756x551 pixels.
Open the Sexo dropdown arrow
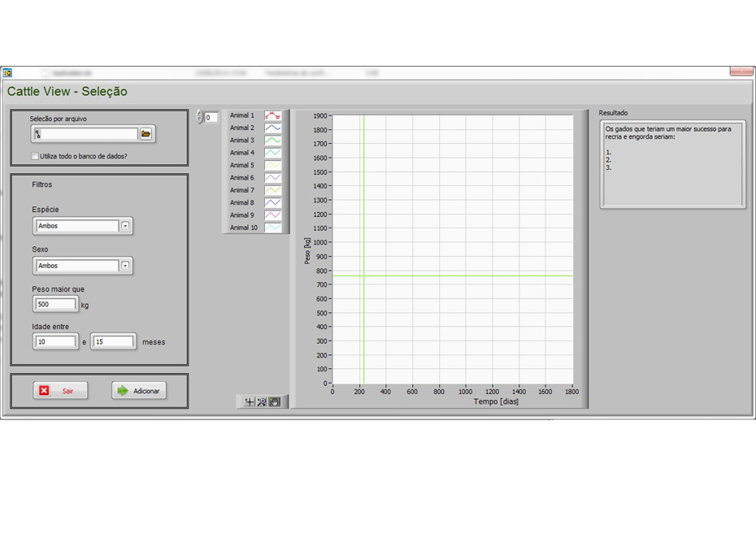[125, 266]
